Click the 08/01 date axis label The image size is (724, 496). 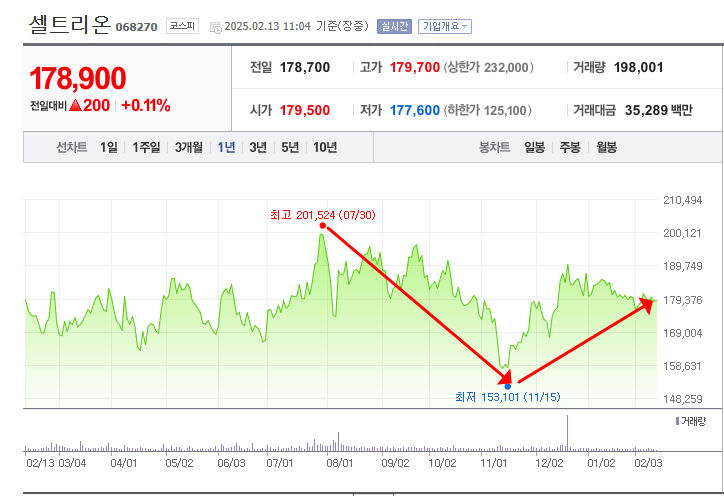(x=339, y=463)
